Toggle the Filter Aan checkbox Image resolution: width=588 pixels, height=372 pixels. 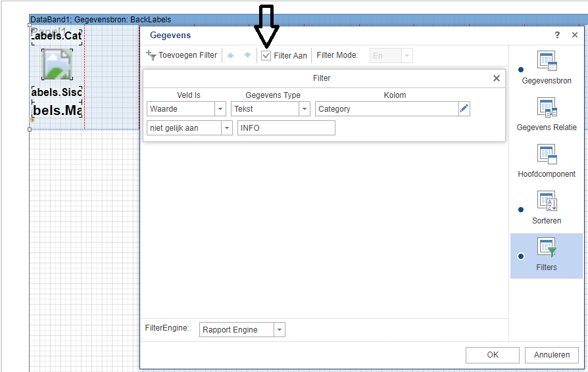coord(266,56)
